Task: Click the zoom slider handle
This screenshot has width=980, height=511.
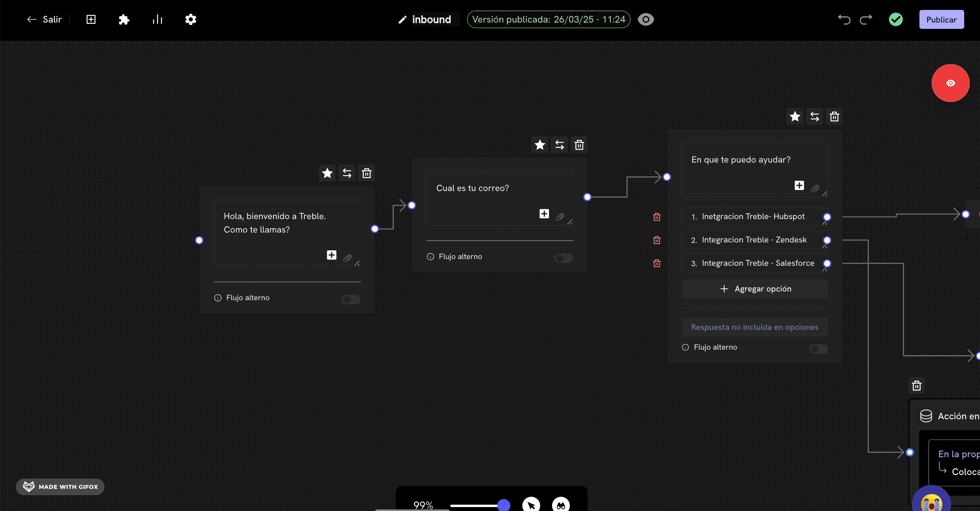Action: coord(503,505)
